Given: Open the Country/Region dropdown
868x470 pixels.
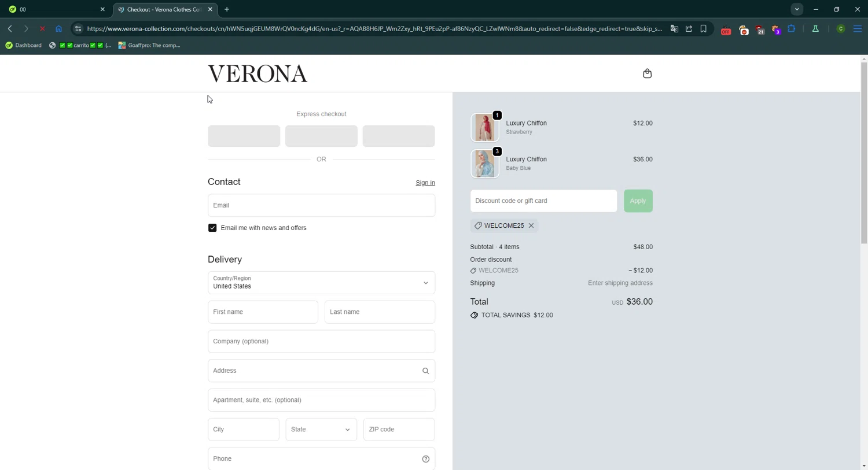Looking at the screenshot, I should pos(321,283).
